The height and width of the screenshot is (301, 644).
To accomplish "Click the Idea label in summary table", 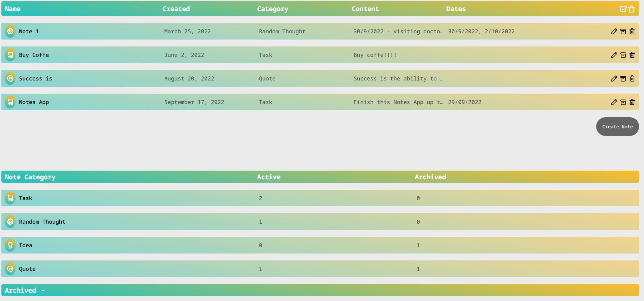I will tap(26, 246).
